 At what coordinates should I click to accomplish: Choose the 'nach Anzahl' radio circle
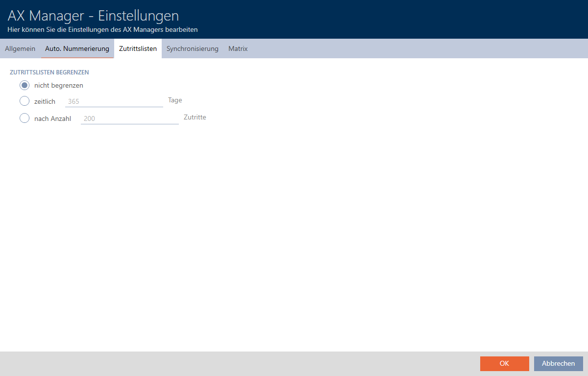pos(24,118)
